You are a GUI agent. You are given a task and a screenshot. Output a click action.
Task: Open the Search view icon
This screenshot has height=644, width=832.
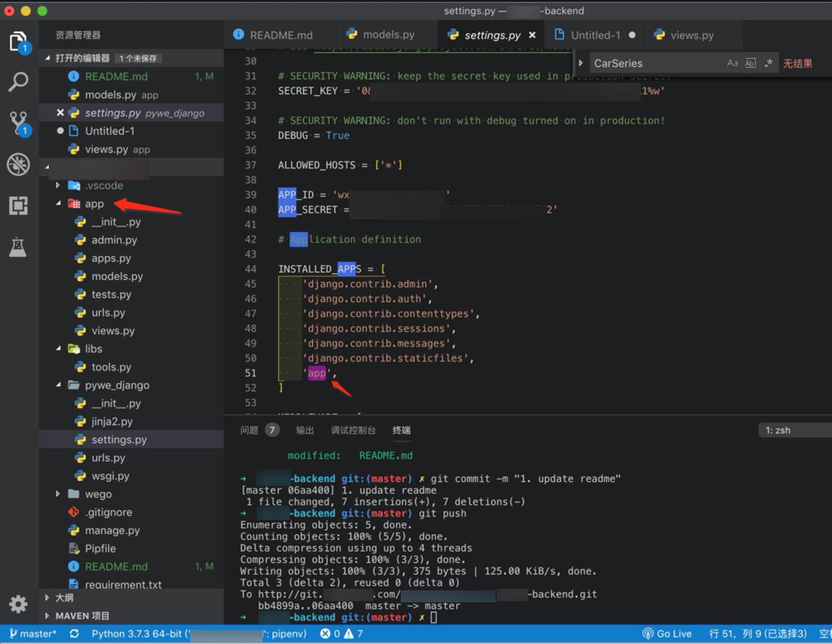(x=18, y=82)
